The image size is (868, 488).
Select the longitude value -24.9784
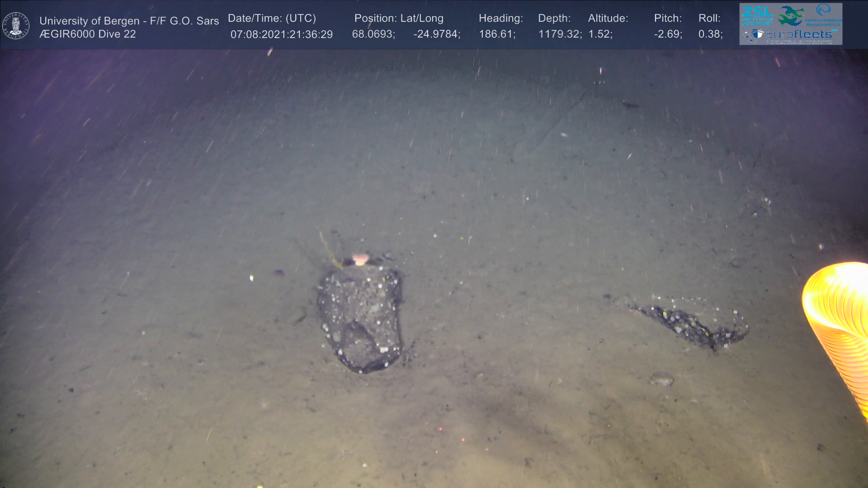(437, 34)
